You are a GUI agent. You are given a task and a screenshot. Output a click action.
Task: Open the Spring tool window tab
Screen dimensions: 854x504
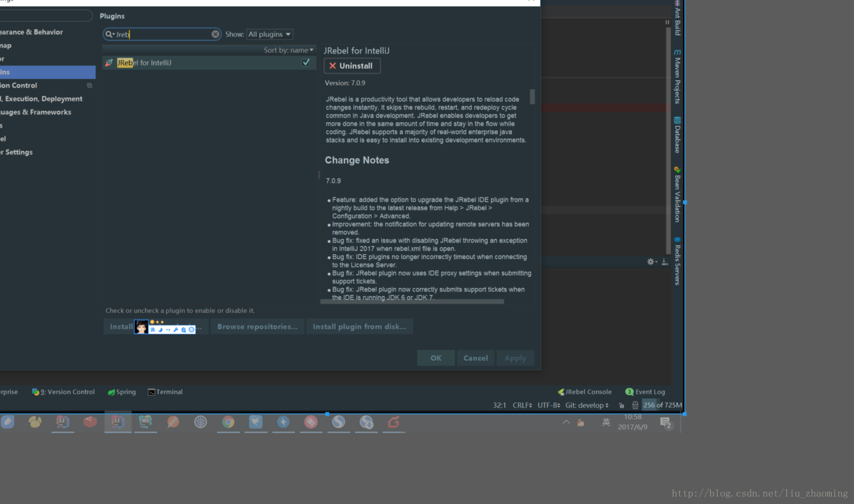(x=122, y=392)
